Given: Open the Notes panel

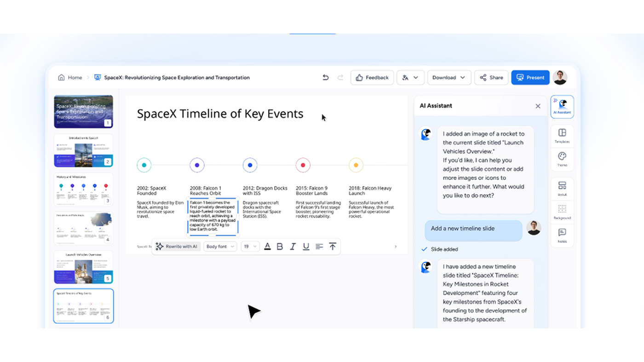Looking at the screenshot, I should (562, 236).
